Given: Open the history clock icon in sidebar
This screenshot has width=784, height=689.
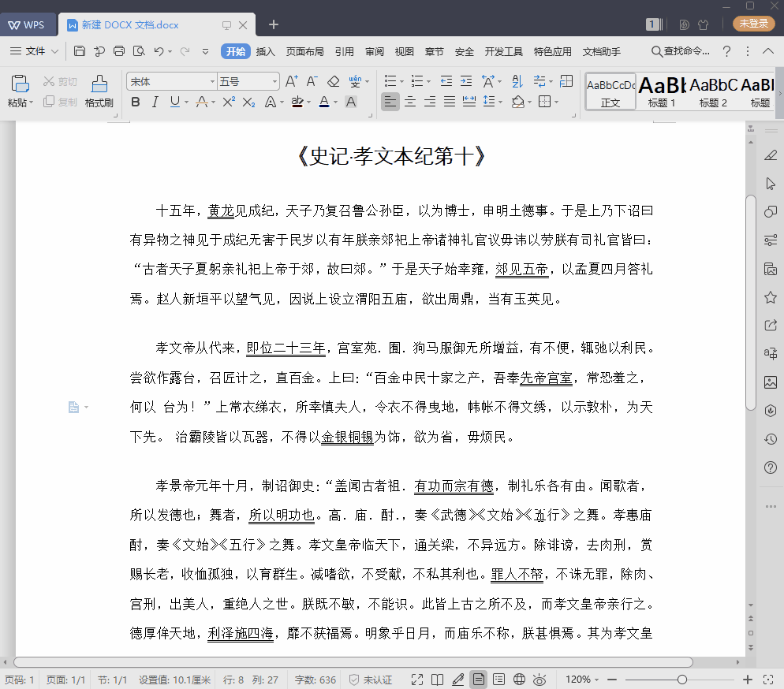Looking at the screenshot, I should click(771, 439).
